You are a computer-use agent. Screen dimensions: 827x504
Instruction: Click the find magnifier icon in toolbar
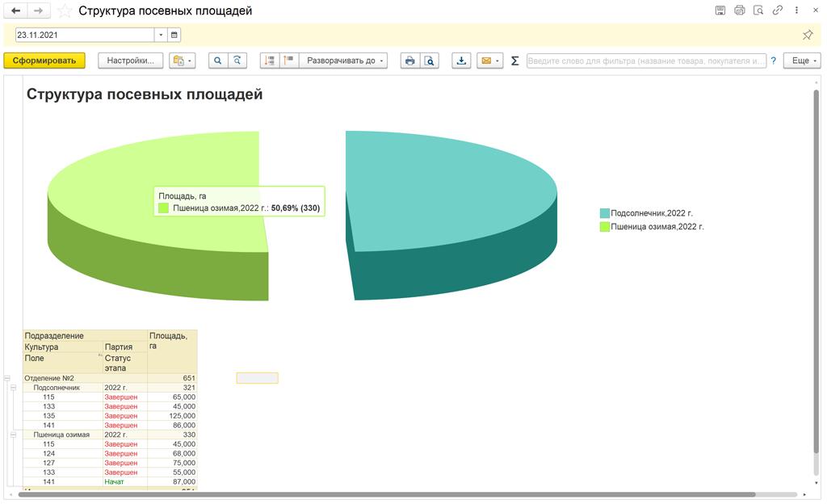pos(217,61)
